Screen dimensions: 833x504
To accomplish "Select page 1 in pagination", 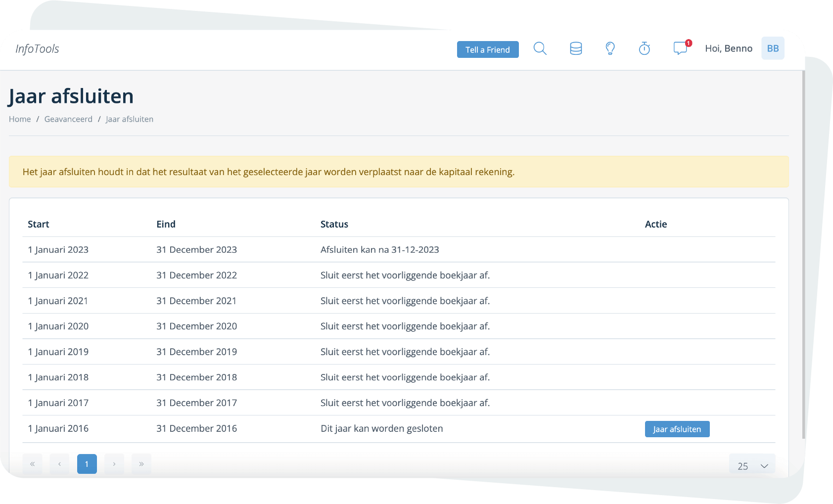I will click(87, 464).
